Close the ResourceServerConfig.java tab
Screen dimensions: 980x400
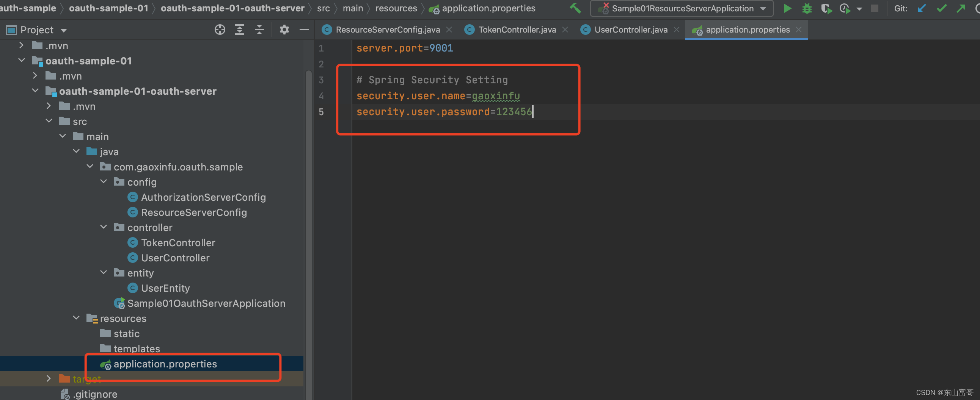[449, 30]
